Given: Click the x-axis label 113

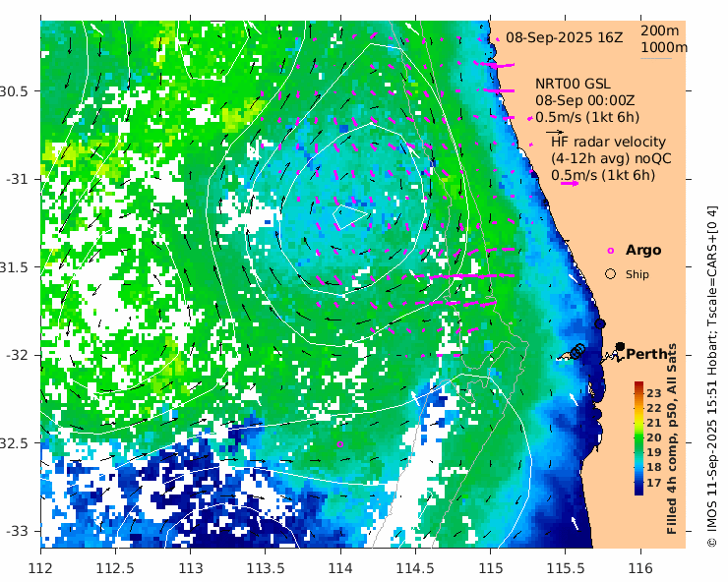Looking at the screenshot, I should [190, 568].
